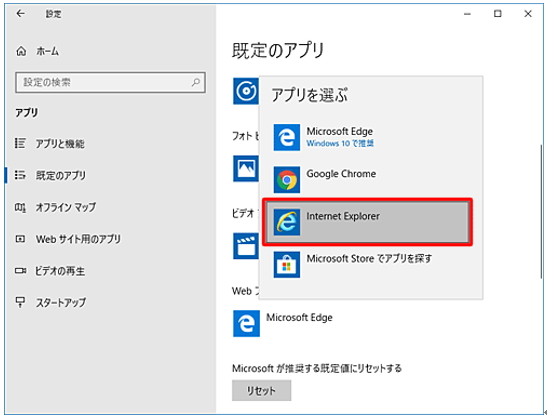Click the アプリを選ぶ popup heading

pos(310,95)
